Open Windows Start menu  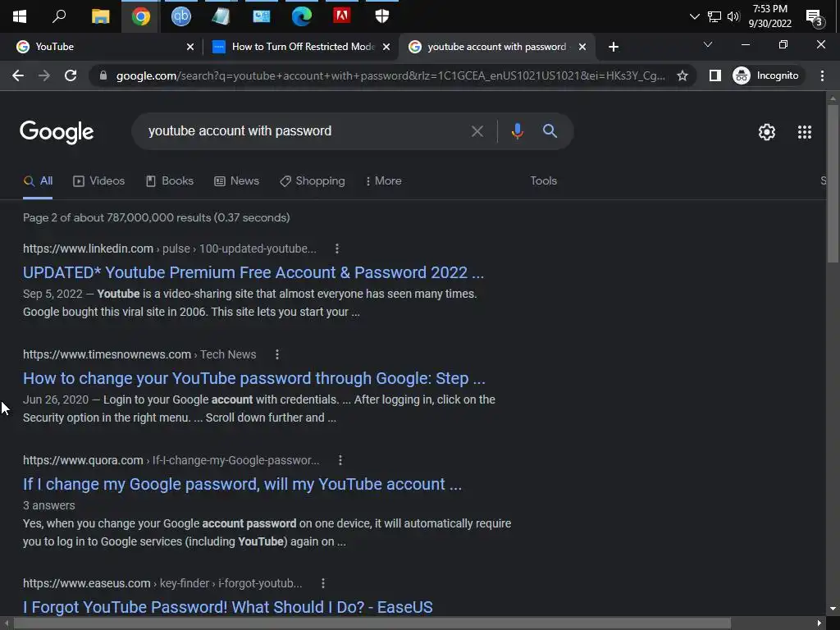coord(20,16)
